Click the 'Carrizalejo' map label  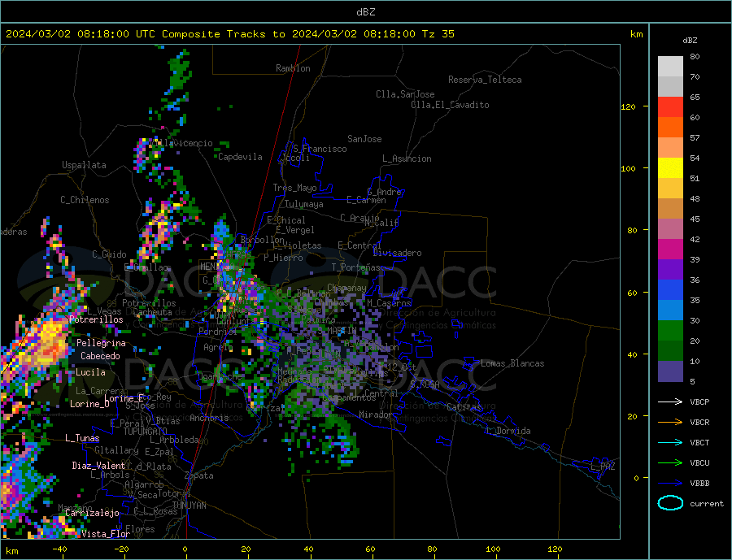point(92,513)
